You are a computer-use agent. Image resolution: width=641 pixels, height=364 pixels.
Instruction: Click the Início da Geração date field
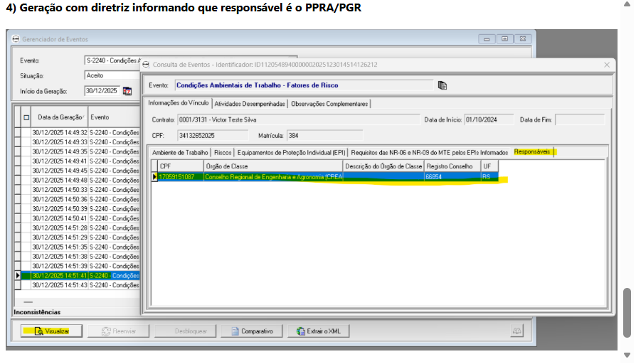tap(102, 91)
